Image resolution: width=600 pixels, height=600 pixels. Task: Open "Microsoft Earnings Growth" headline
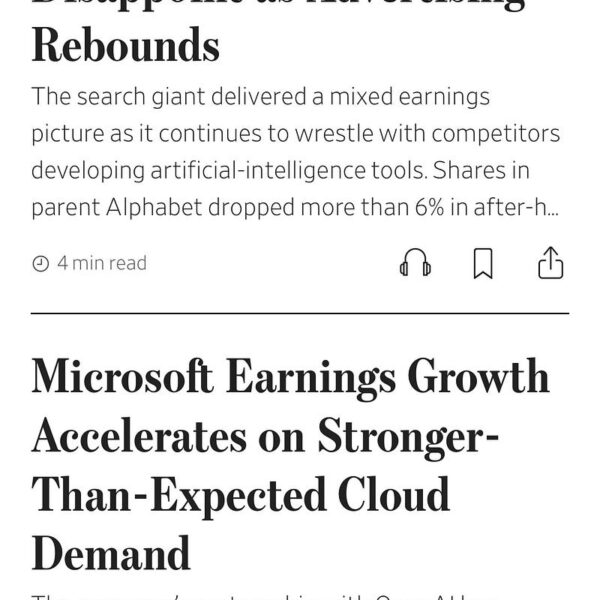(x=291, y=465)
